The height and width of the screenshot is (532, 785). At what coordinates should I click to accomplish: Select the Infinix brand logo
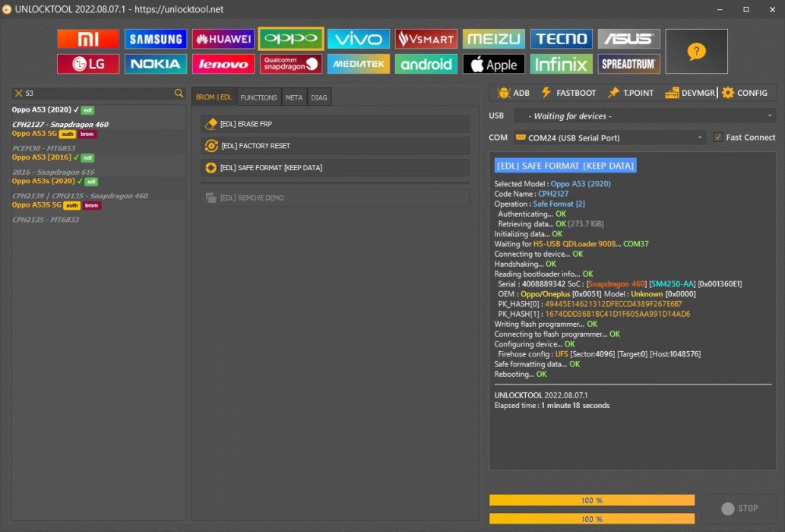point(562,64)
